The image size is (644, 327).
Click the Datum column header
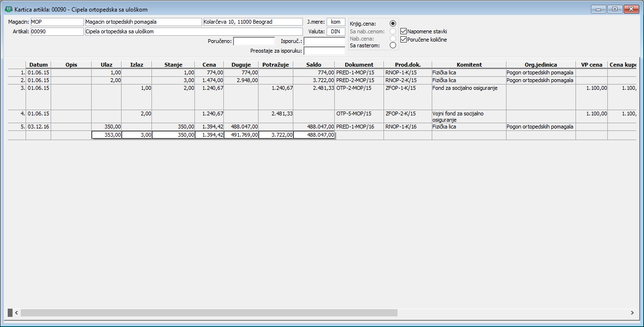pos(38,65)
